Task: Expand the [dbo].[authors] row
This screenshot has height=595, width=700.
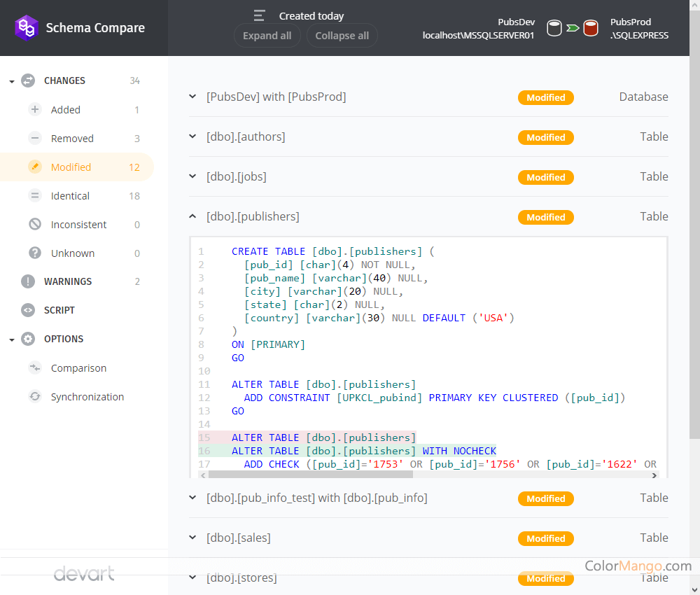Action: point(192,136)
